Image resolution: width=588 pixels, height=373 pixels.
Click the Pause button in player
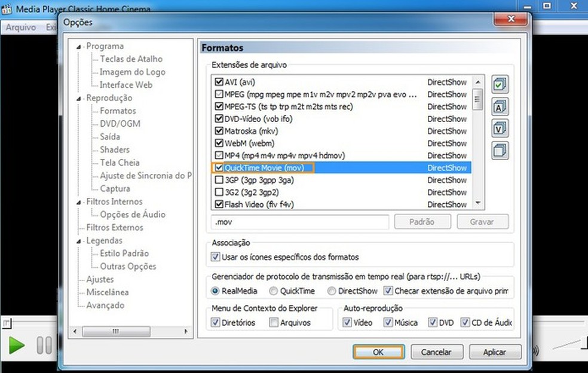[44, 346]
